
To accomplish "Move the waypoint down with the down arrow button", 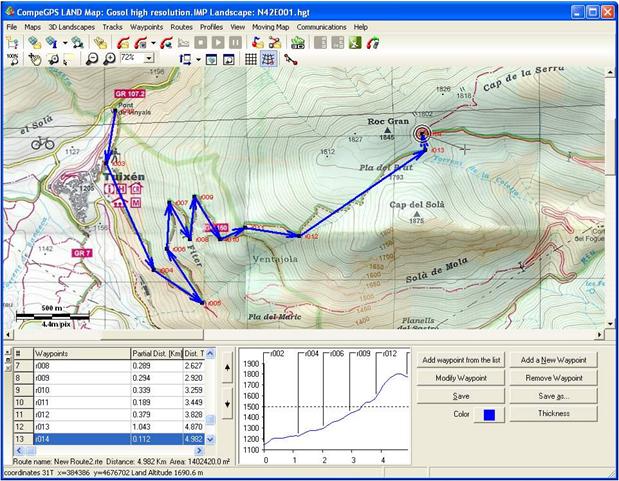I will [x=227, y=404].
